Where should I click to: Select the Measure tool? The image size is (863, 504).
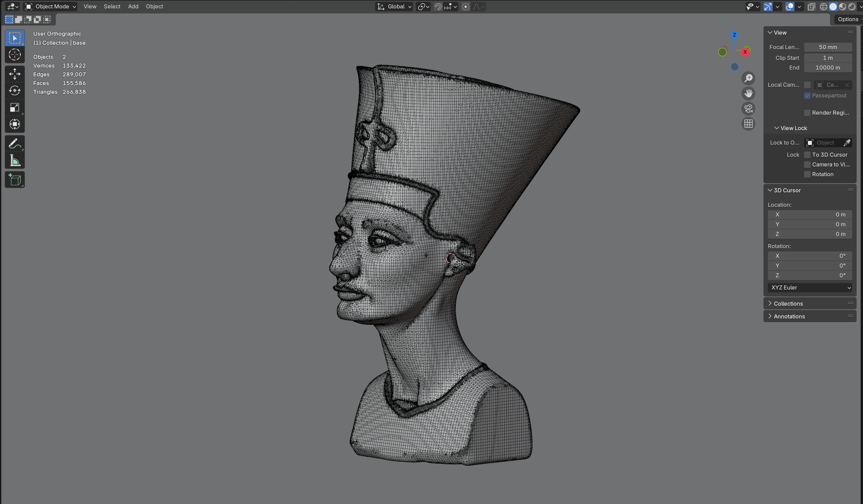coord(14,161)
